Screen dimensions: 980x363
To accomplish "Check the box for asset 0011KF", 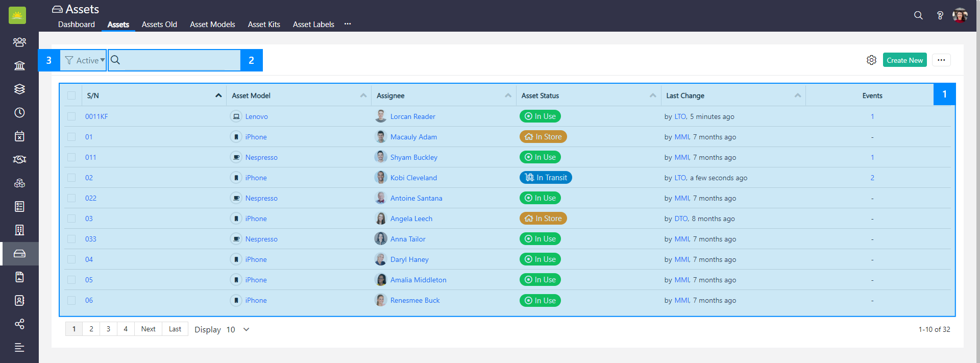I will click(x=71, y=116).
